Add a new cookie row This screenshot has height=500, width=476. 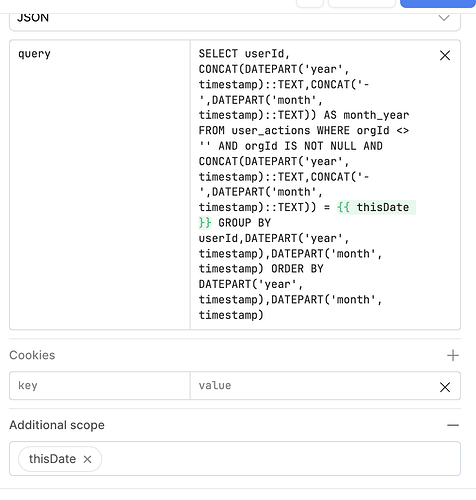(453, 355)
